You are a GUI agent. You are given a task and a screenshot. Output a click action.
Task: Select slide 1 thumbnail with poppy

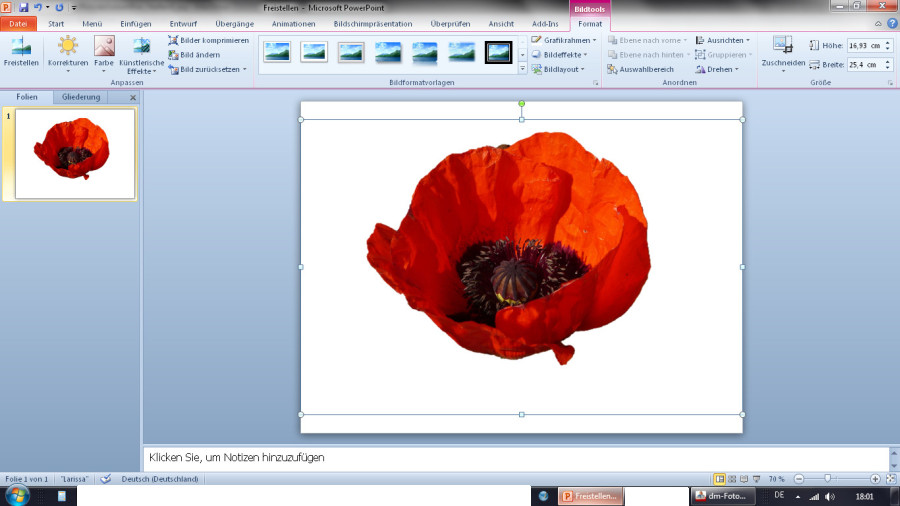[x=75, y=154]
